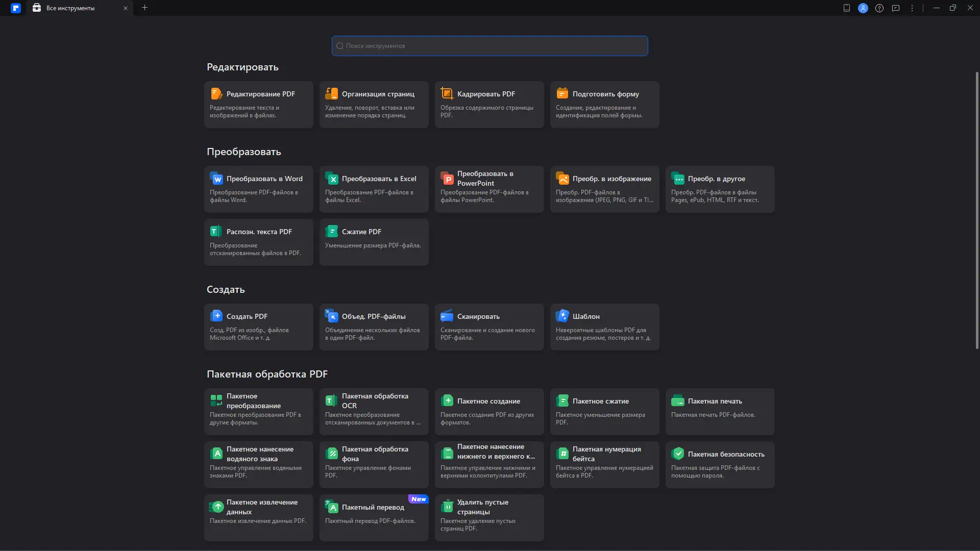
Task: Open the Сканировать scanner icon
Action: tap(447, 316)
